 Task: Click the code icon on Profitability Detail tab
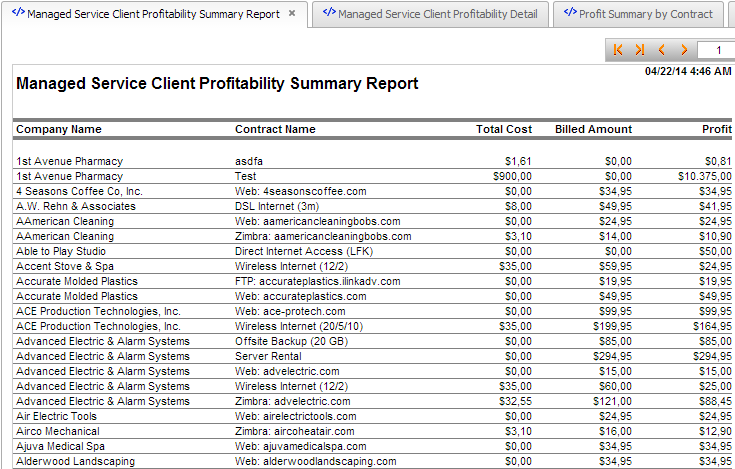click(x=329, y=12)
